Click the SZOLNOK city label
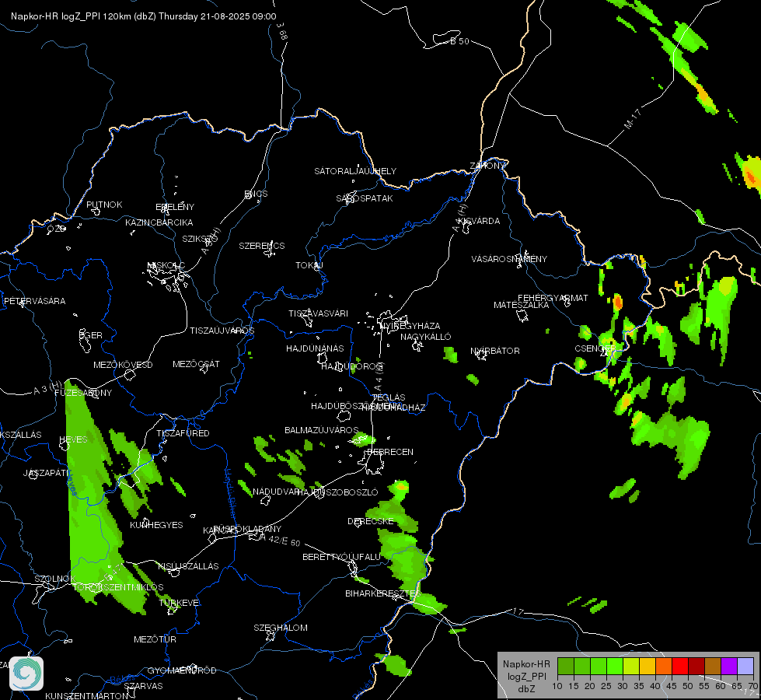This screenshot has height=700, width=761. pyautogui.click(x=55, y=579)
